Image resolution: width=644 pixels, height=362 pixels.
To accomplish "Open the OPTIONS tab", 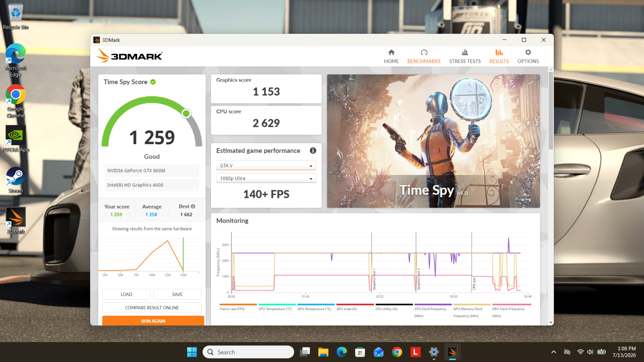I will [x=528, y=57].
